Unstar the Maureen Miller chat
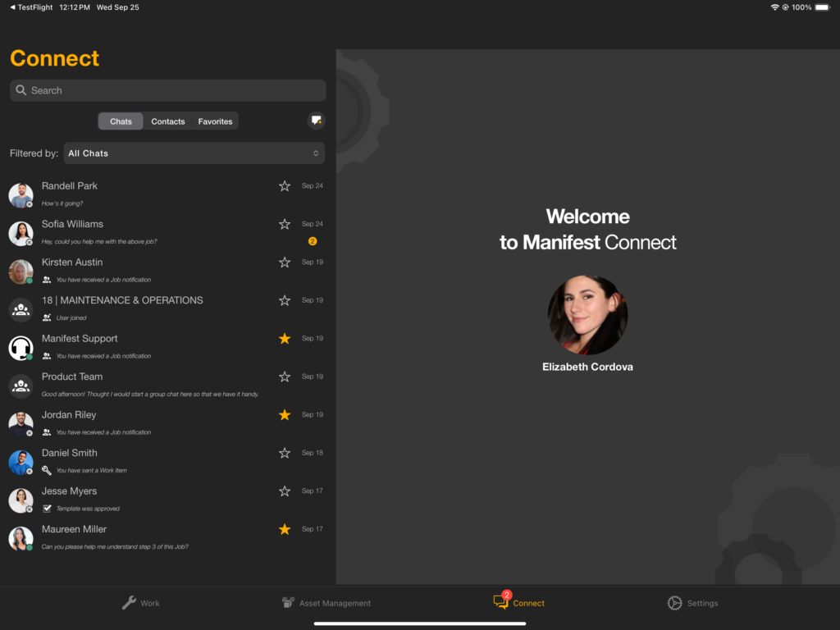The height and width of the screenshot is (630, 840). coord(285,529)
